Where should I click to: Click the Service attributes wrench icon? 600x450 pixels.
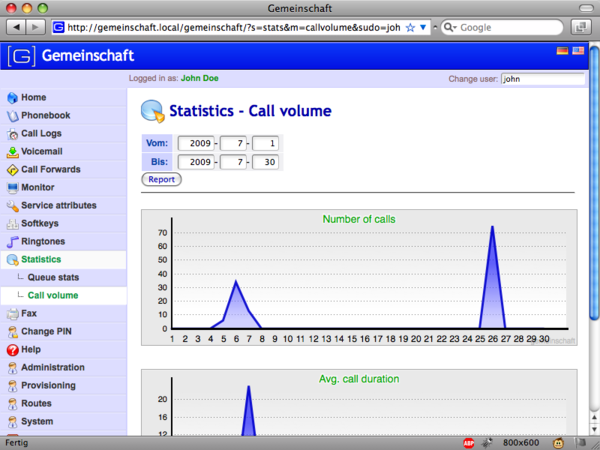coord(12,206)
